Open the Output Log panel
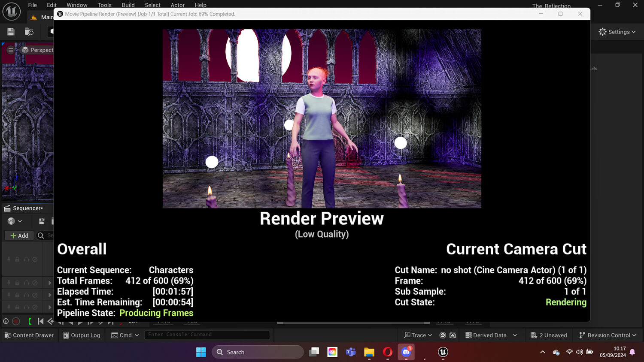 click(x=82, y=335)
